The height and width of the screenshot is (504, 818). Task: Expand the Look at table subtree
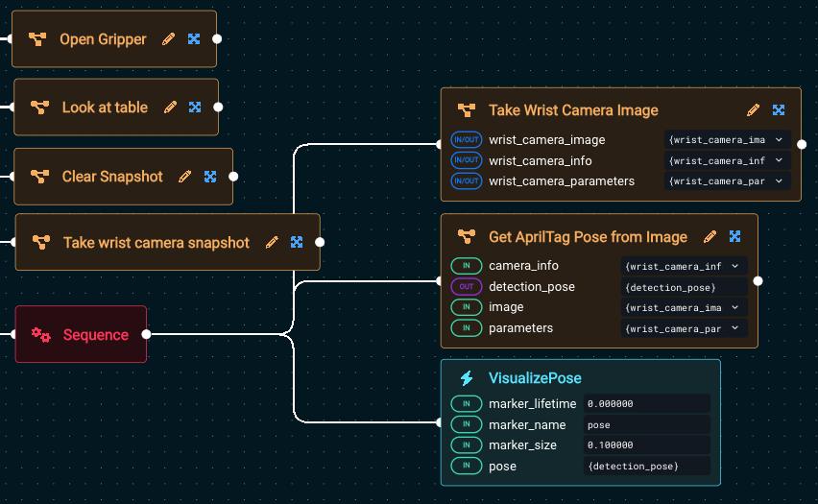[x=195, y=108]
